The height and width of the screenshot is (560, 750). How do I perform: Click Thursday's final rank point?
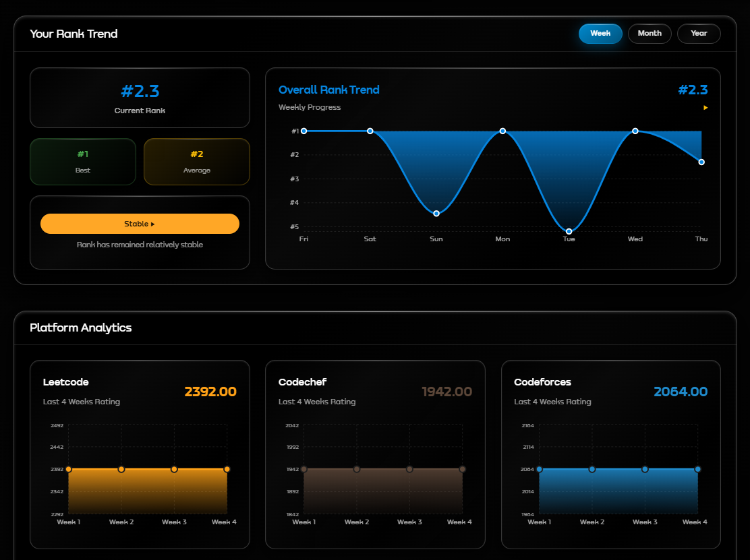pyautogui.click(x=701, y=162)
